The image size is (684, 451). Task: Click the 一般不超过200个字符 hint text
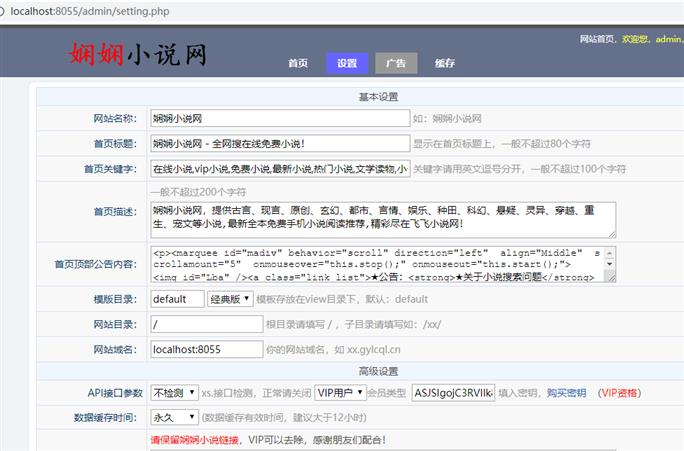[198, 192]
